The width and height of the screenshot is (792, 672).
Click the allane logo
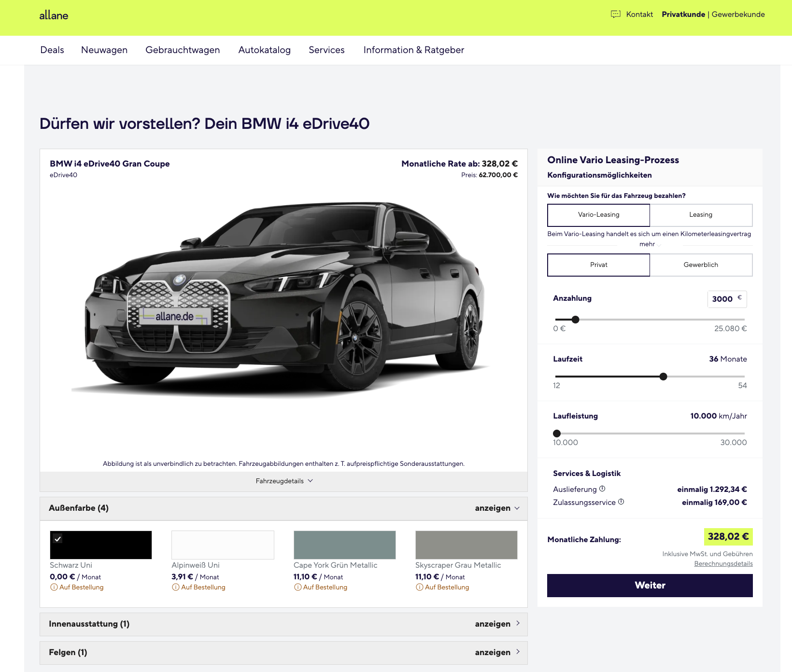coord(54,15)
